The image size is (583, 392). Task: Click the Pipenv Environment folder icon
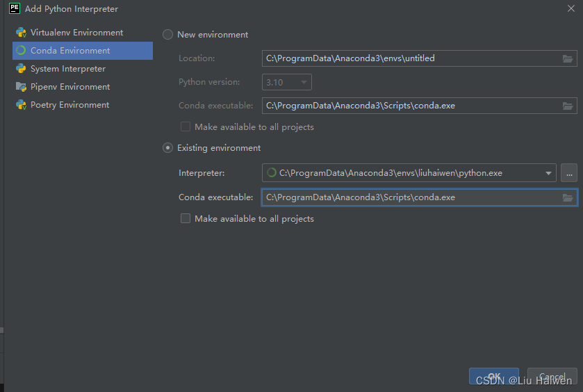point(21,87)
